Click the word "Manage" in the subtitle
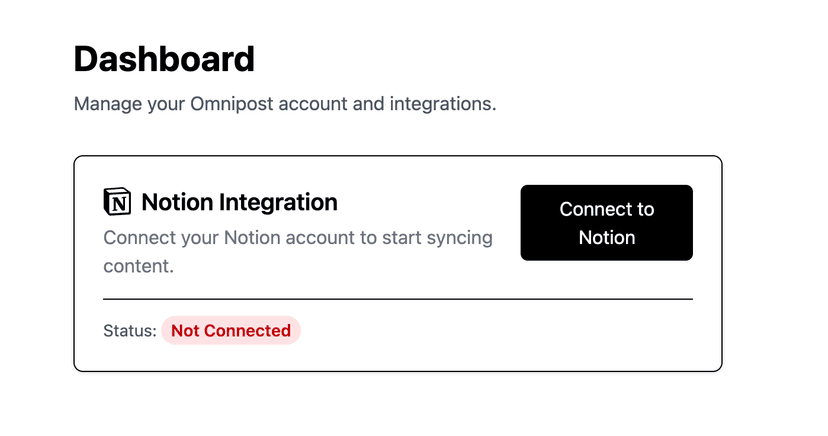 pos(106,104)
